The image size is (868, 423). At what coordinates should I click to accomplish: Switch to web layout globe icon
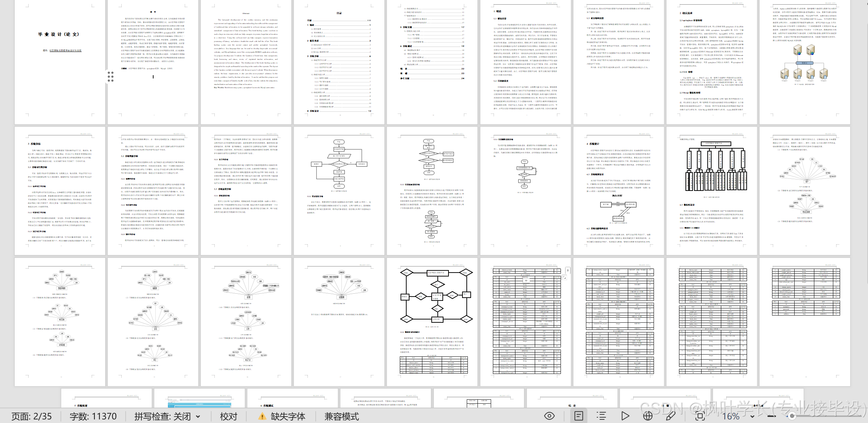[648, 416]
